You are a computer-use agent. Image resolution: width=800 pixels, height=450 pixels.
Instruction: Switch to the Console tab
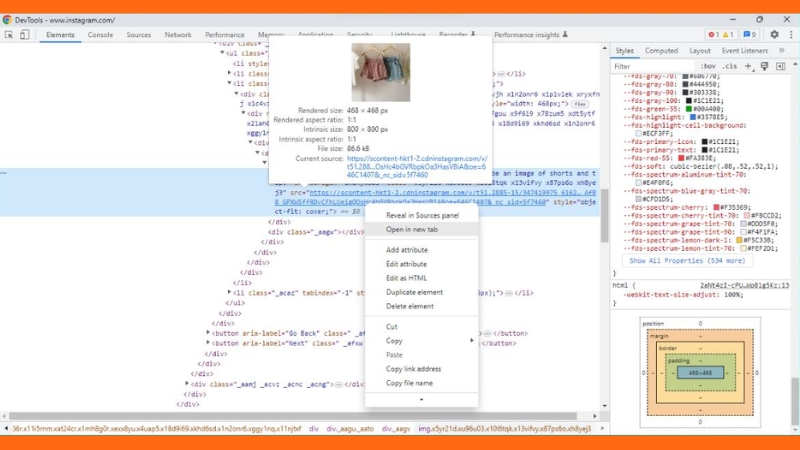(x=100, y=35)
